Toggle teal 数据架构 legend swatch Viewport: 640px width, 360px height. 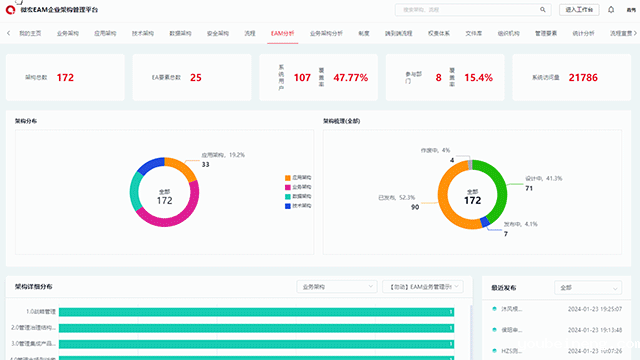[x=288, y=196]
